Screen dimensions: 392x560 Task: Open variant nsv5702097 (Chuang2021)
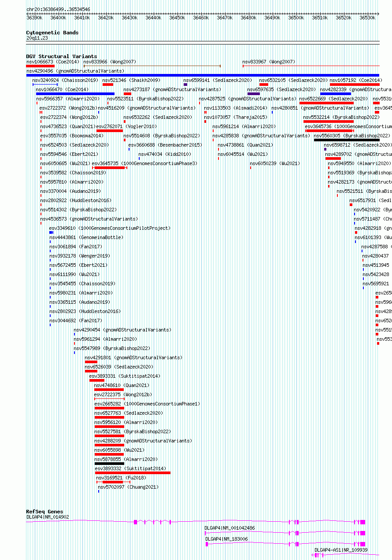point(128,487)
